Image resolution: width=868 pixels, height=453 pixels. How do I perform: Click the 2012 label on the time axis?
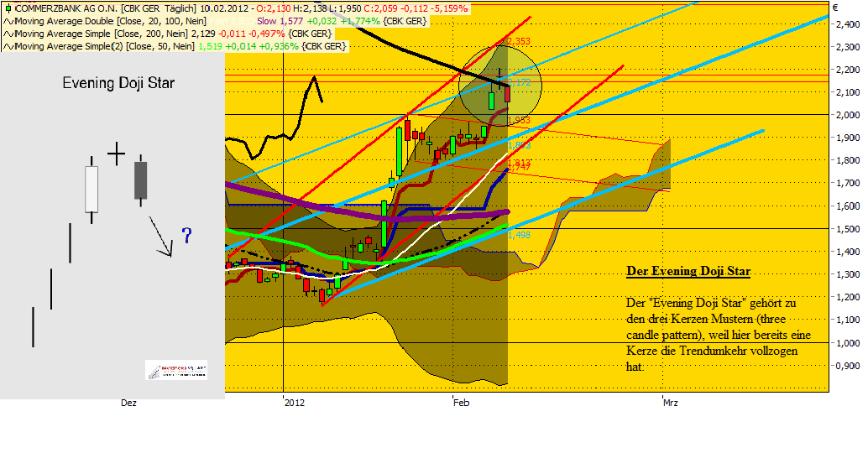295,403
